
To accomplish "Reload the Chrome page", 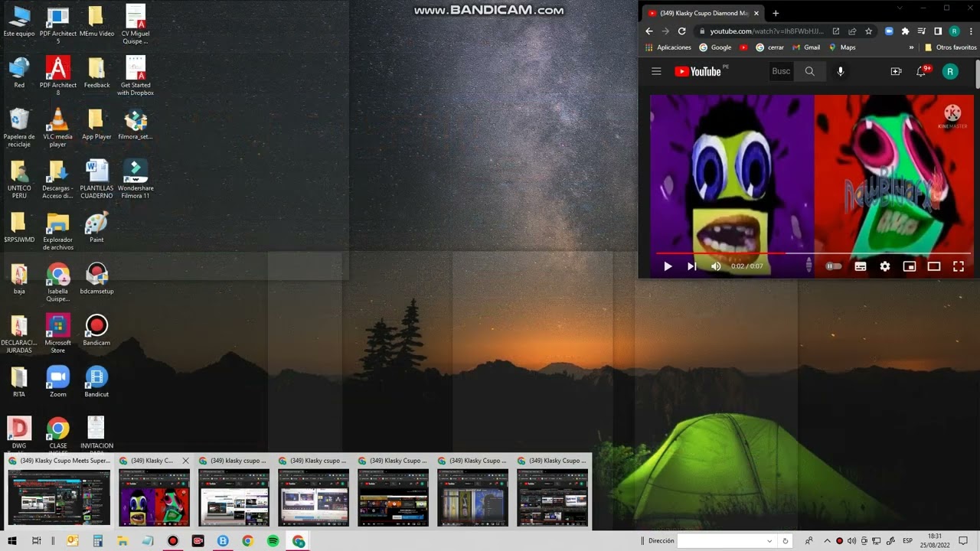I will point(681,31).
